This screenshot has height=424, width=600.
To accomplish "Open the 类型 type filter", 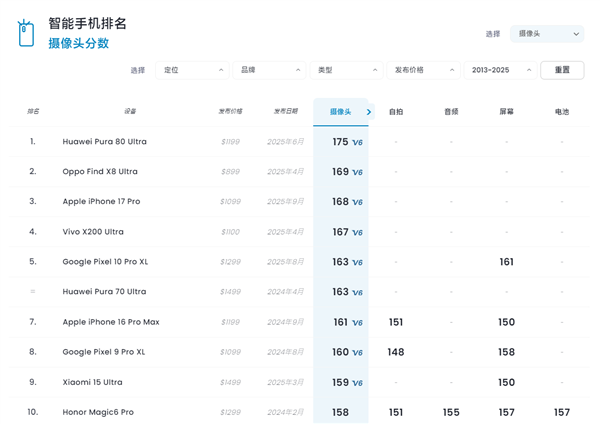I will tap(347, 70).
